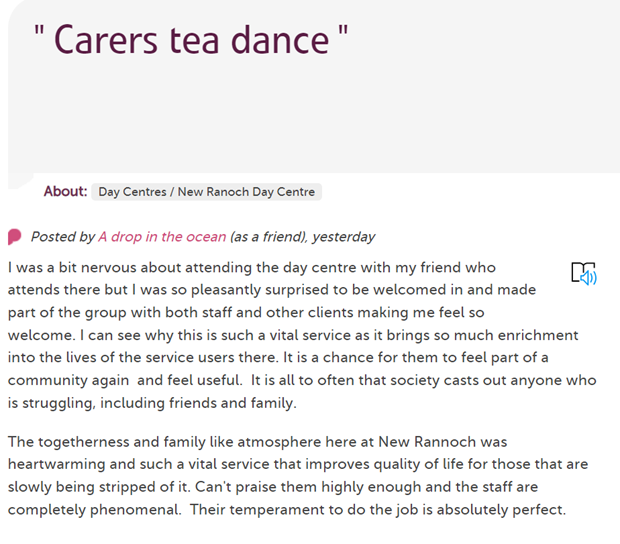Click the About: label
This screenshot has height=544, width=620.
[x=65, y=191]
